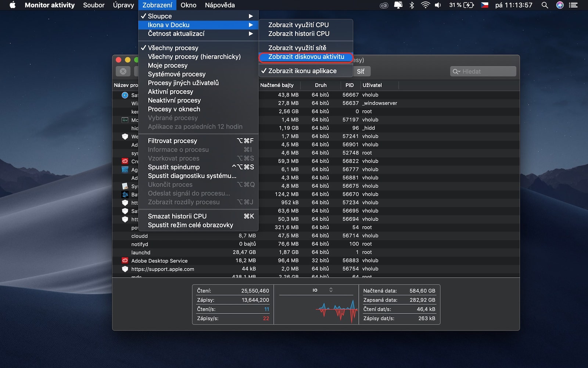
Task: Choose Zobrazit diskovou aktivitu for Dock icon
Action: (x=306, y=57)
